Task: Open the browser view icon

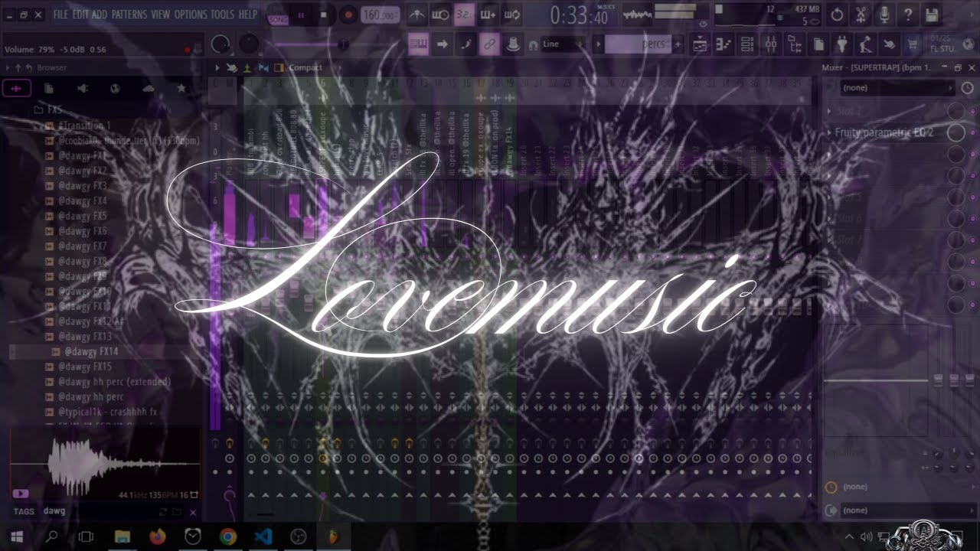Action: coord(795,44)
